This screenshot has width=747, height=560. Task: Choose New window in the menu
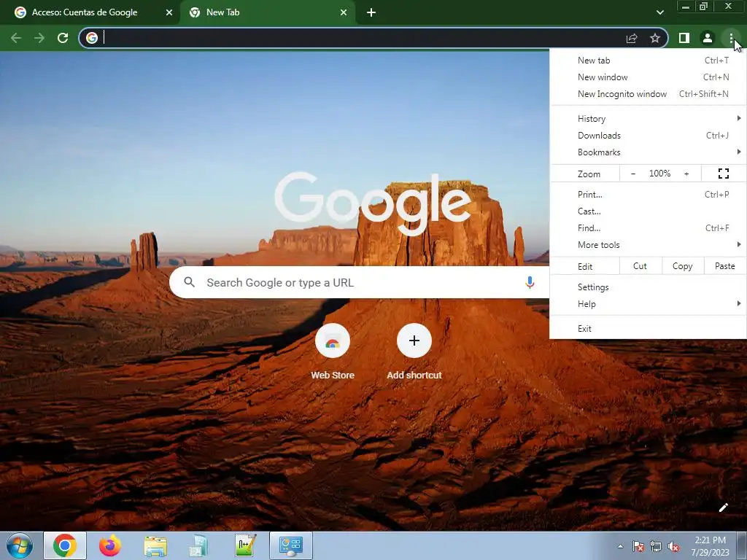tap(648, 77)
